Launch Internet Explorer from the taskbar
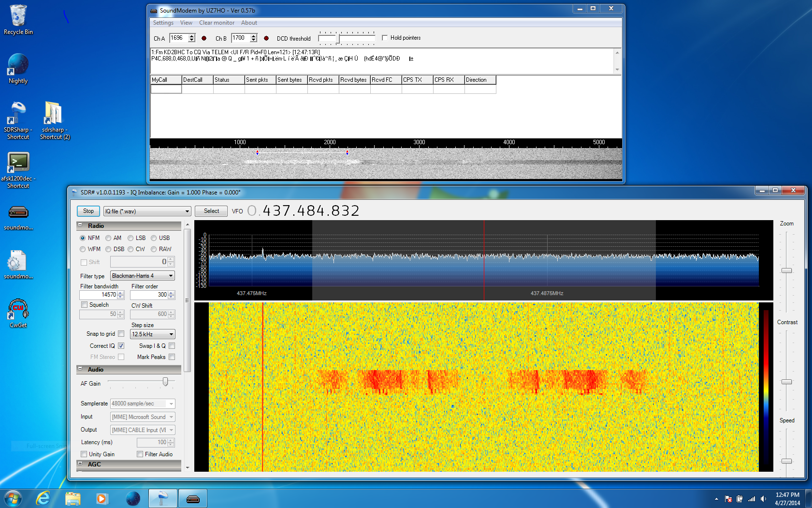This screenshot has width=812, height=508. pyautogui.click(x=43, y=498)
